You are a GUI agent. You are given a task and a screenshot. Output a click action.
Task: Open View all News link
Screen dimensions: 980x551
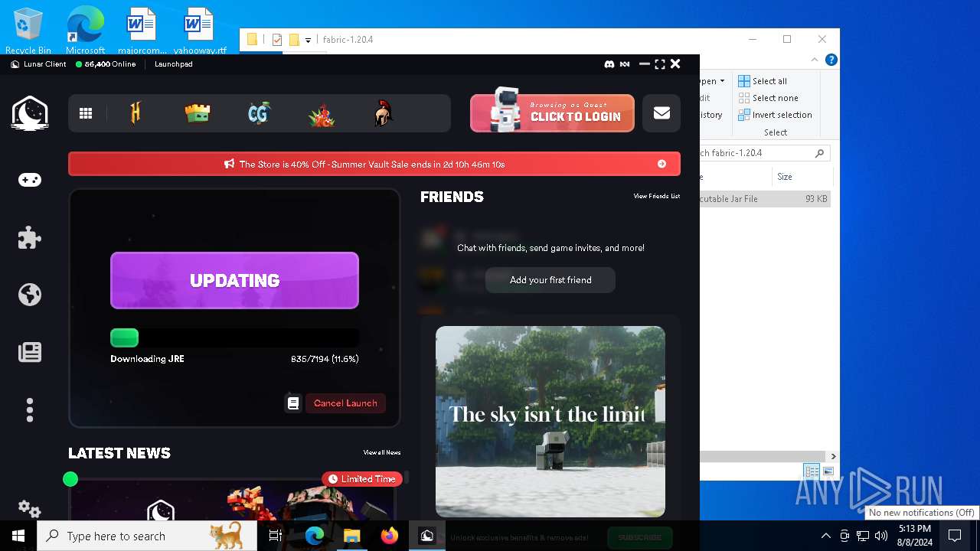pos(382,452)
